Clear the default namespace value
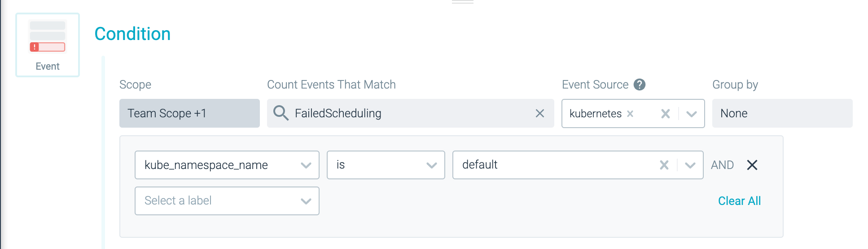 click(x=664, y=165)
